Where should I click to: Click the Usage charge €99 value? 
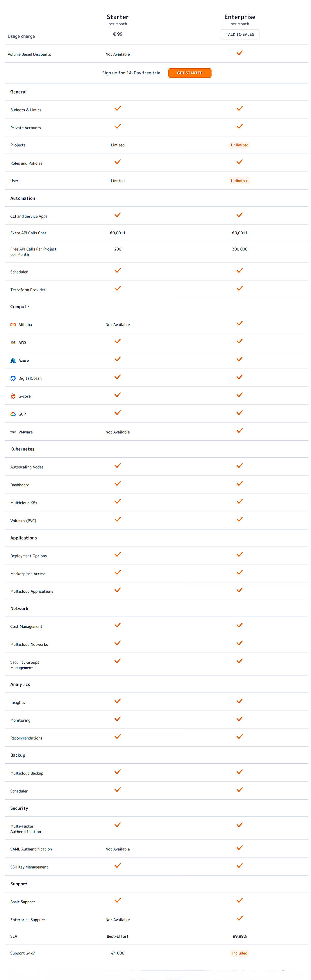[117, 34]
